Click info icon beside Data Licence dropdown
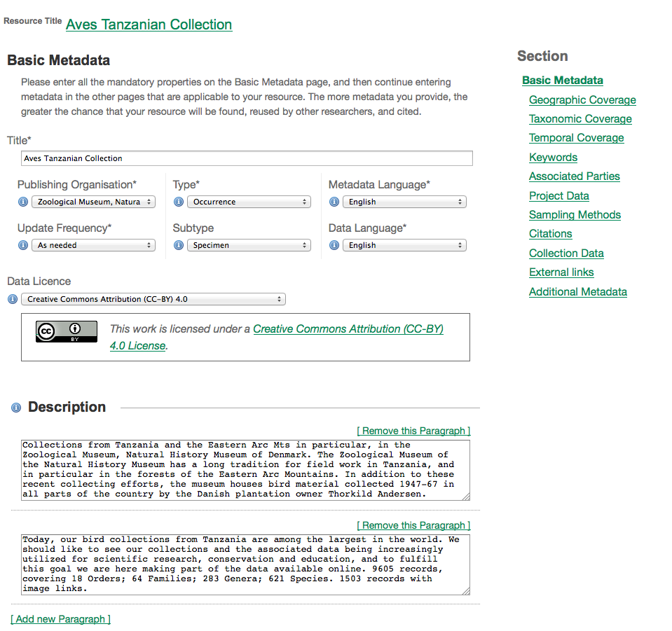 pyautogui.click(x=12, y=299)
